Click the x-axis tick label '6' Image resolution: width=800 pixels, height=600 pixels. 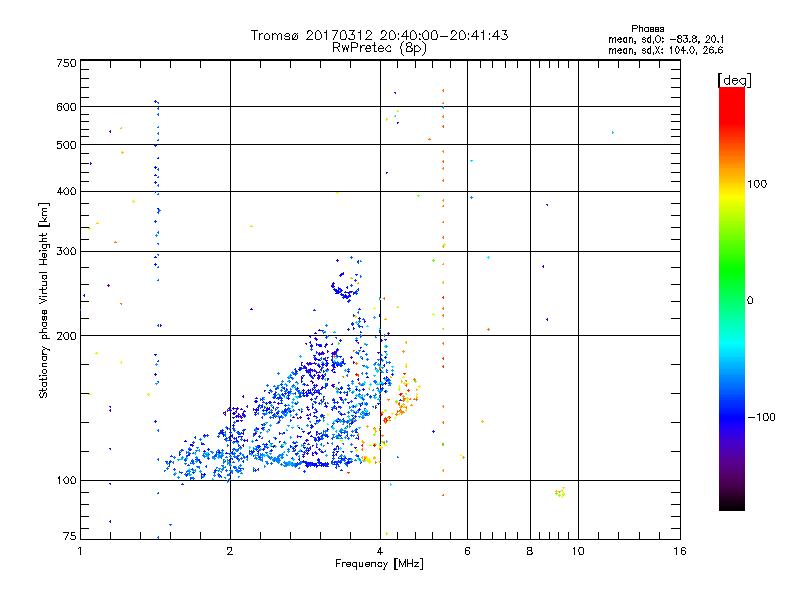467,551
